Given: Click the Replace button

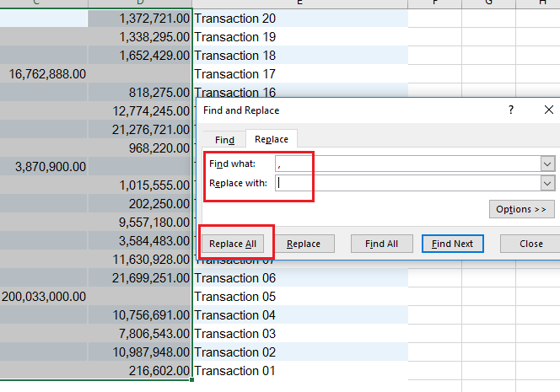Looking at the screenshot, I should (303, 244).
